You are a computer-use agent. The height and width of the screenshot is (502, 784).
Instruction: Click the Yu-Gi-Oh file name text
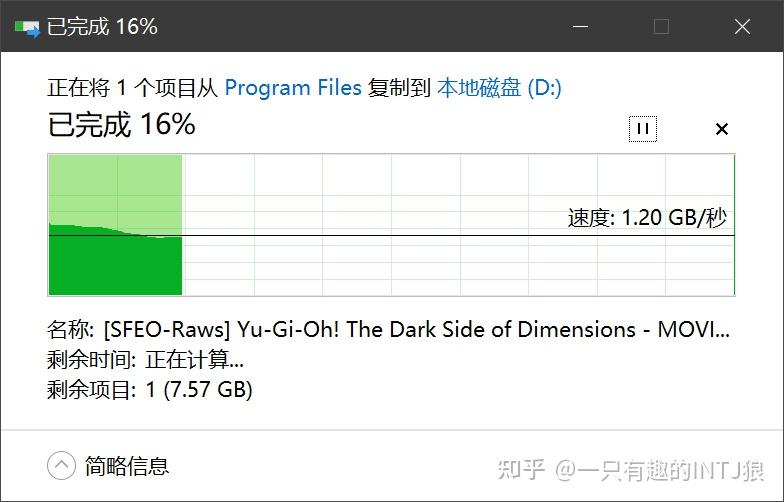[x=415, y=330]
